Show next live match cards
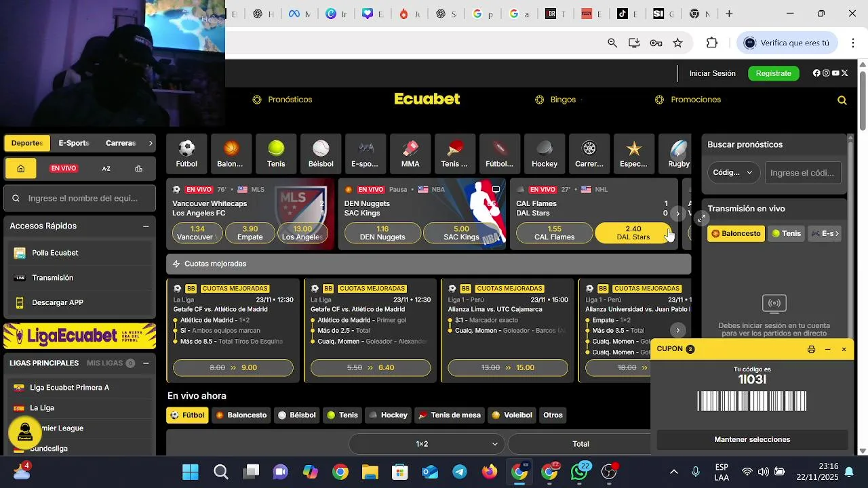The image size is (868, 488). (x=677, y=213)
